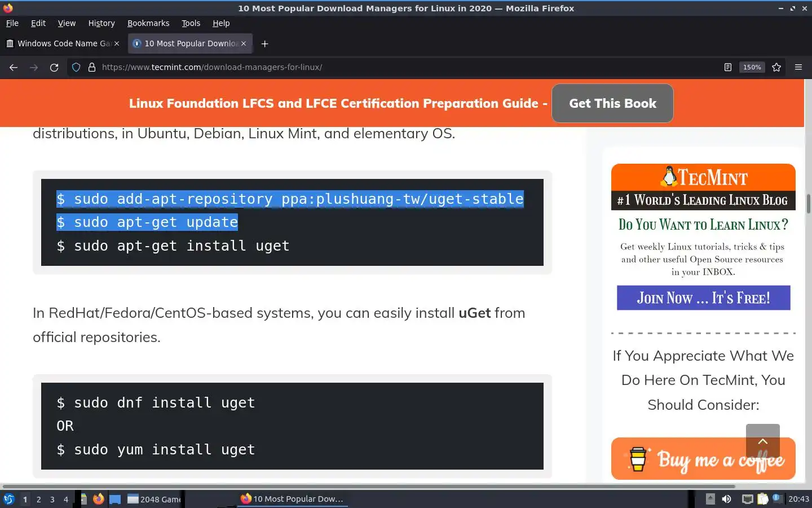The width and height of the screenshot is (812, 508).
Task: Bookmark this page with the star
Action: click(x=776, y=67)
